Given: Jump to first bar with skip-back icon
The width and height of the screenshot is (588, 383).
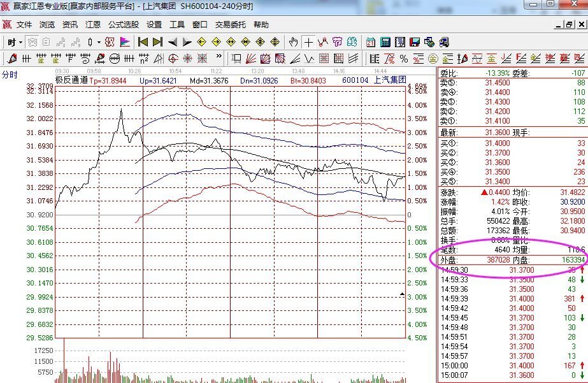Looking at the screenshot, I should tap(143, 42).
